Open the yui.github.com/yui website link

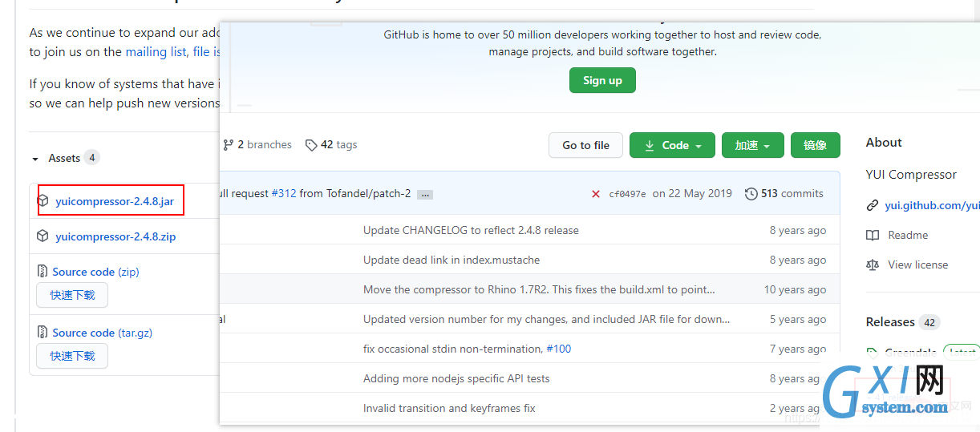tap(932, 206)
